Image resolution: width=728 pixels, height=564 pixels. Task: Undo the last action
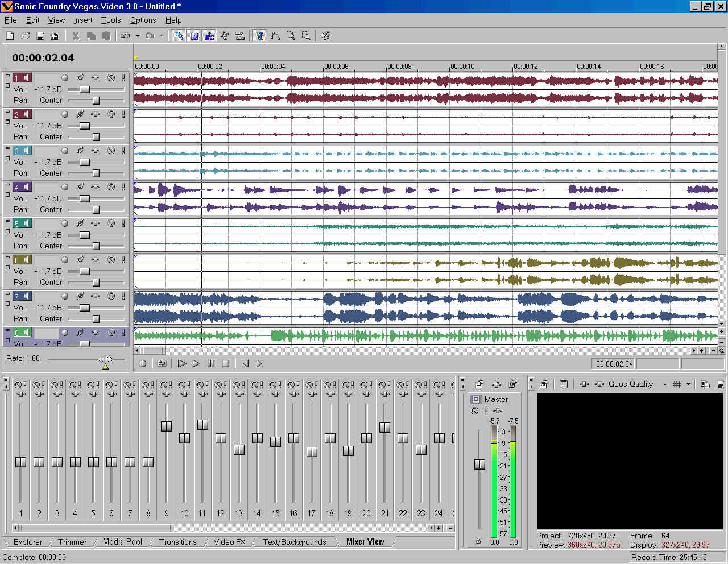(x=126, y=36)
